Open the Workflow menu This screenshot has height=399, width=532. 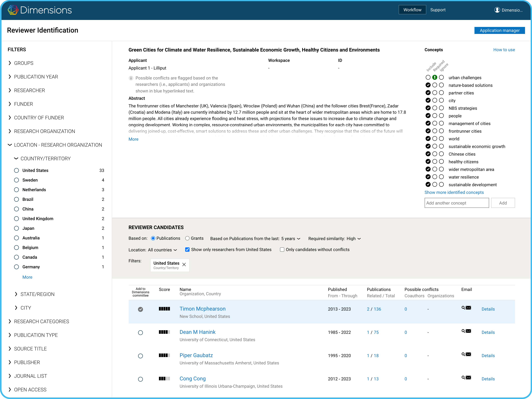412,10
